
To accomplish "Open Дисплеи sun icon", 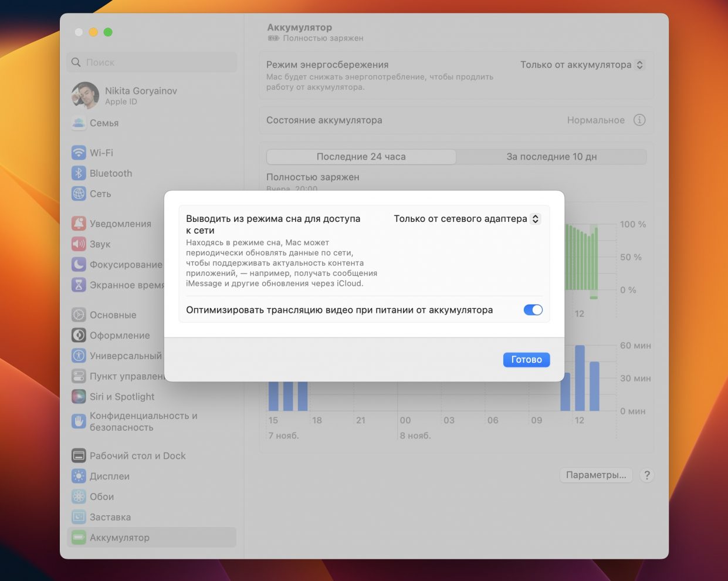I will 79,477.
